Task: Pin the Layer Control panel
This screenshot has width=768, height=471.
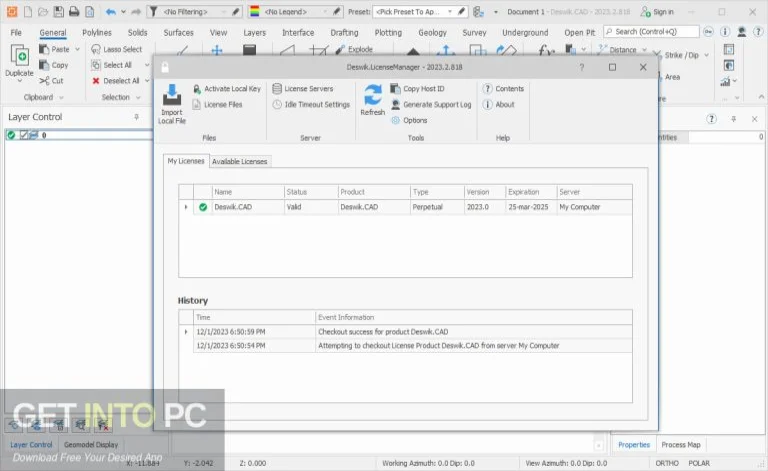Action: pos(136,117)
